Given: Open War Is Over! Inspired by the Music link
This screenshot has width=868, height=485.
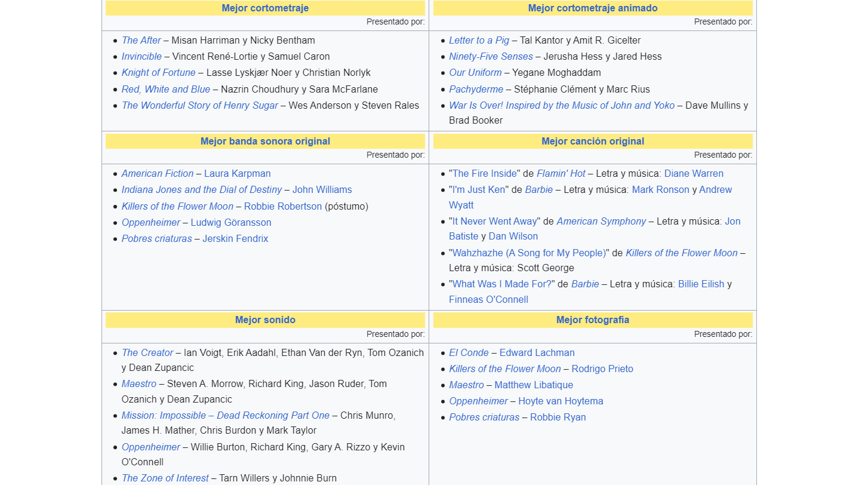Looking at the screenshot, I should (x=562, y=106).
